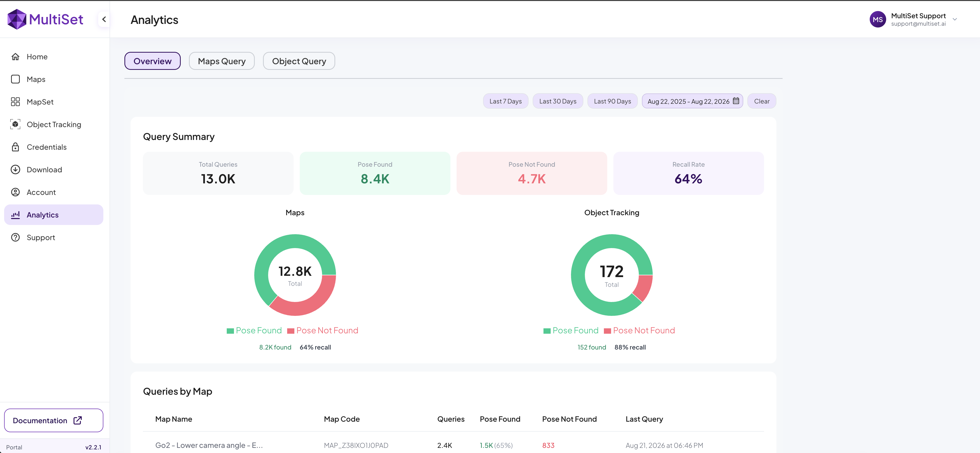Image resolution: width=980 pixels, height=453 pixels.
Task: Click the Recall Rate 64% card
Action: coord(688,173)
